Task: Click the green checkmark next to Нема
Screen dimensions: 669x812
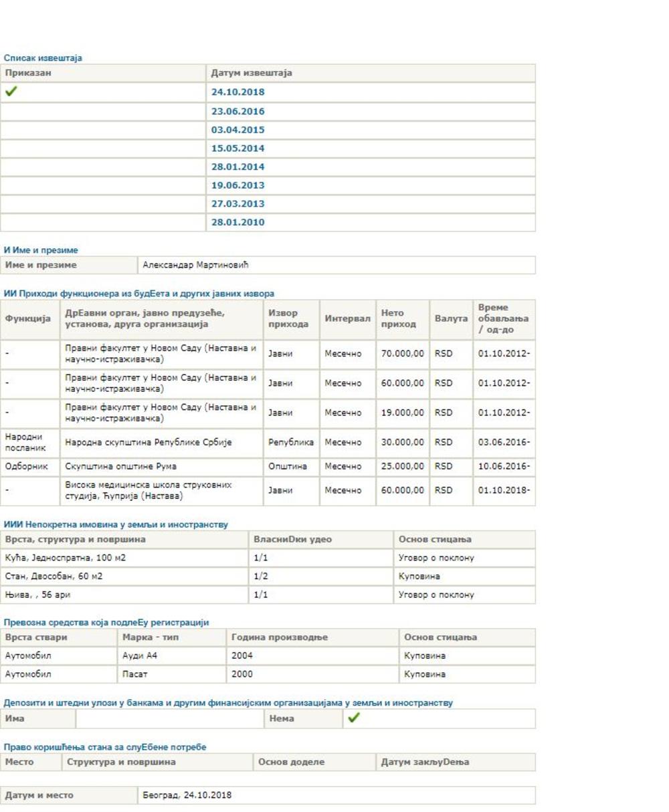Action: pos(354,718)
